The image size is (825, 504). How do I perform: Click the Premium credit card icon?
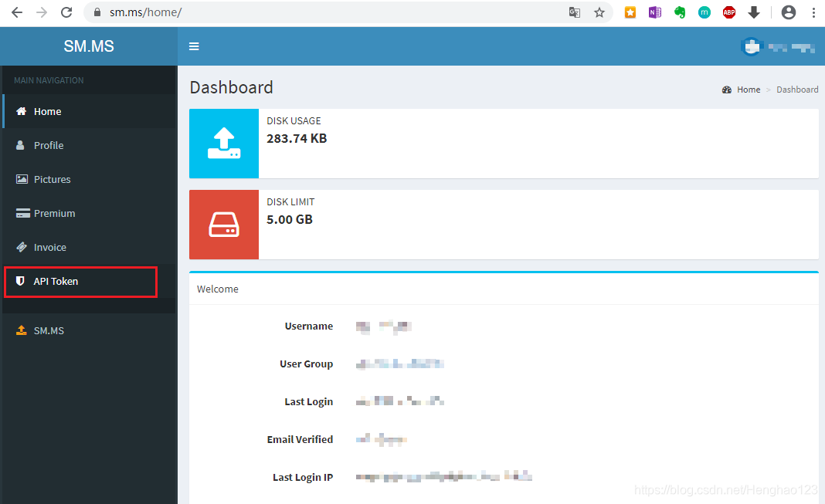click(22, 213)
